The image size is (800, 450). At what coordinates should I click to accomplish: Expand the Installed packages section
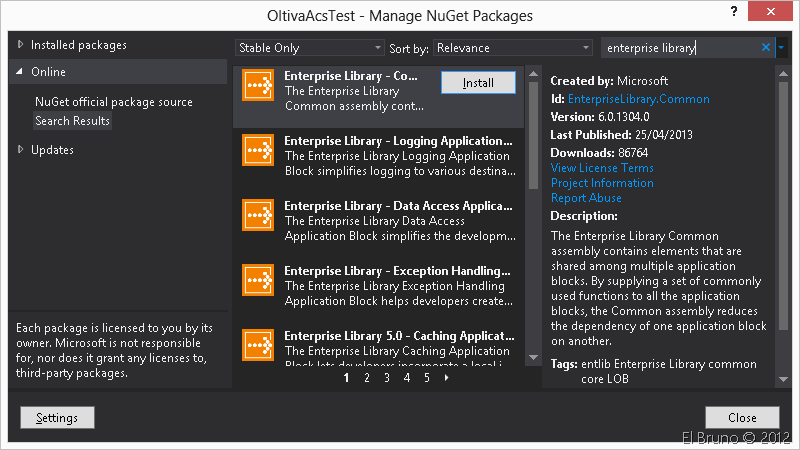[22, 45]
